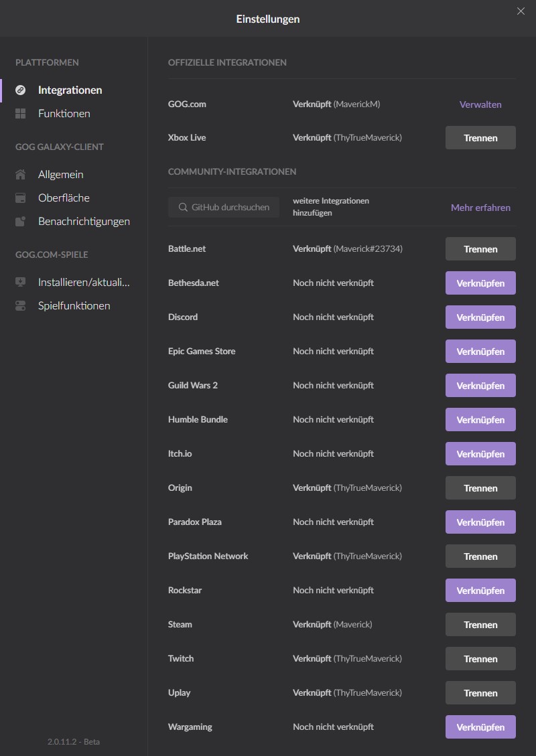Image resolution: width=536 pixels, height=756 pixels.
Task: Click the magnifier icon in GitHub search
Action: pyautogui.click(x=183, y=208)
